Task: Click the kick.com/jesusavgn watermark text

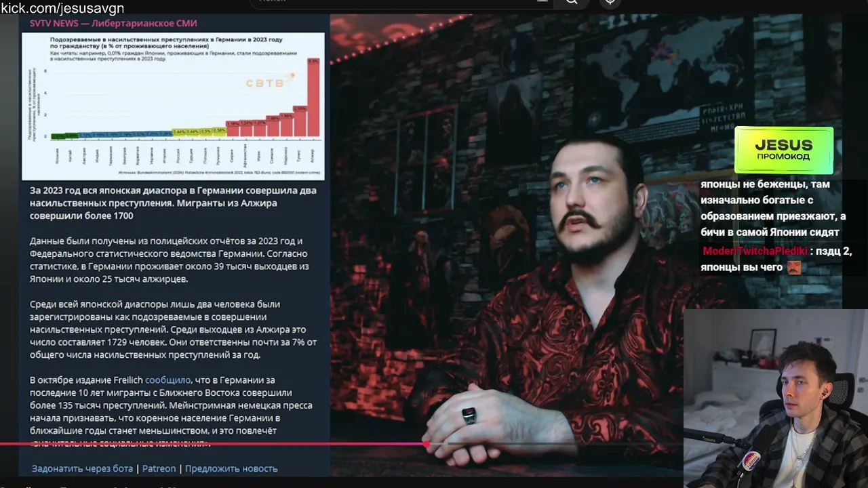Action: [x=62, y=8]
